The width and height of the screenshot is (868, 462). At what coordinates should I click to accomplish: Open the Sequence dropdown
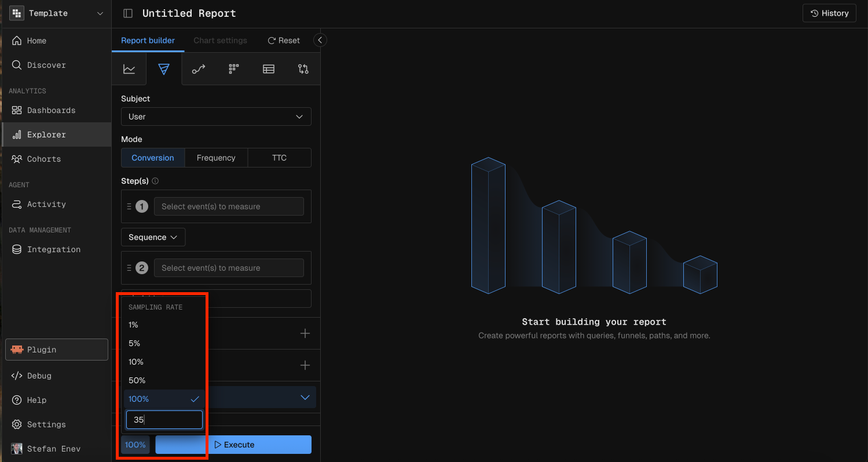pyautogui.click(x=153, y=237)
